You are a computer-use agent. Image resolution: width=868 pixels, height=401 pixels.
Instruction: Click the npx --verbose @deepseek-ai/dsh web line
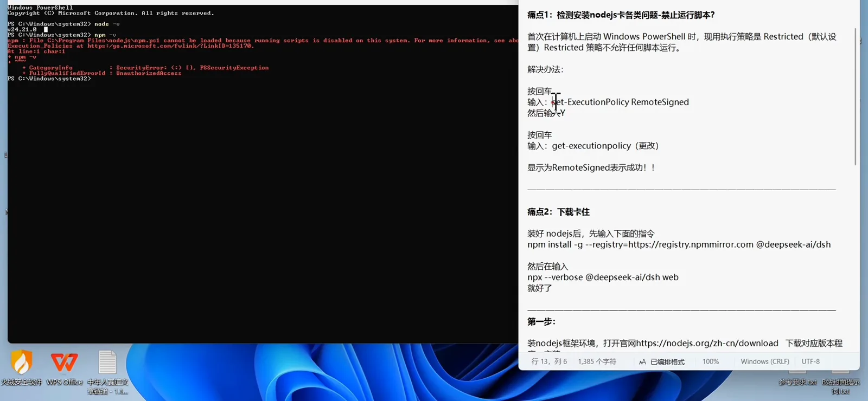(x=603, y=277)
